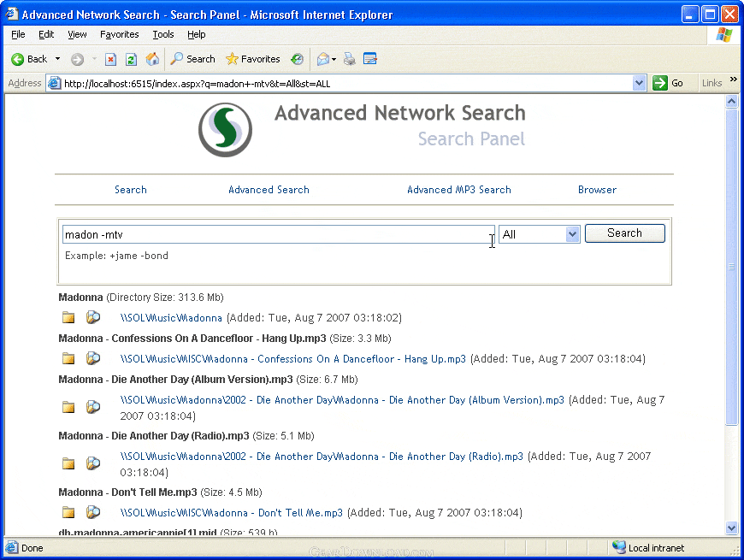Image resolution: width=744 pixels, height=560 pixels.
Task: Open the Advanced MP3 Search link
Action: pyautogui.click(x=459, y=190)
